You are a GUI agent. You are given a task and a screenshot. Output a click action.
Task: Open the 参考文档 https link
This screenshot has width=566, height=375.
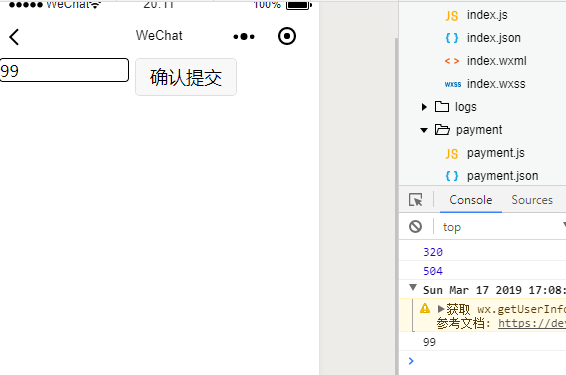(x=532, y=323)
